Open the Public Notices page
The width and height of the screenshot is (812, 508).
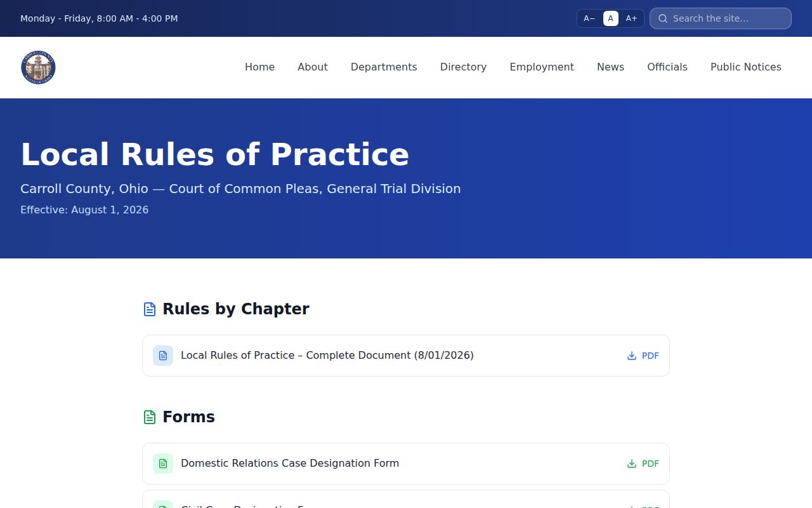coord(746,67)
